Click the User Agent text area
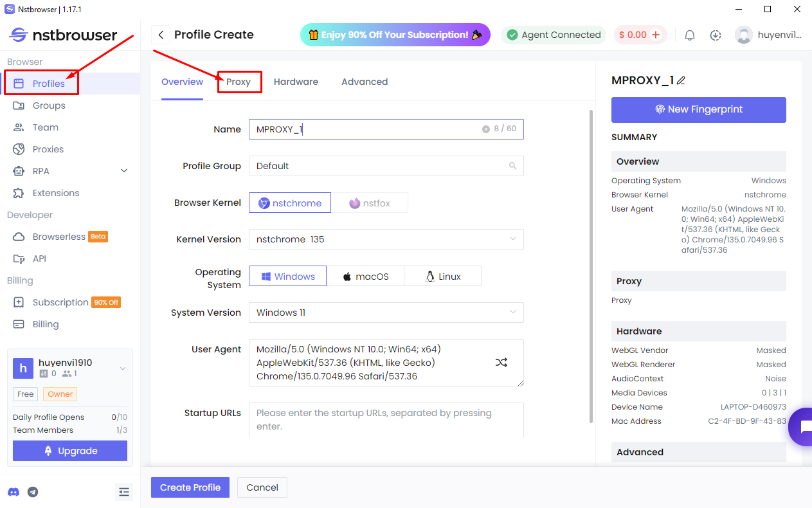The image size is (812, 508). click(x=386, y=363)
